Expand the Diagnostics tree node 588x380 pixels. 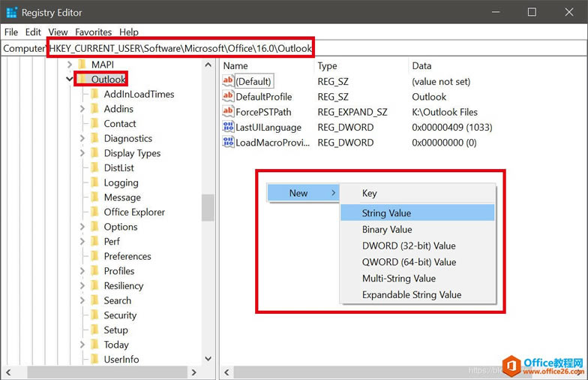82,138
